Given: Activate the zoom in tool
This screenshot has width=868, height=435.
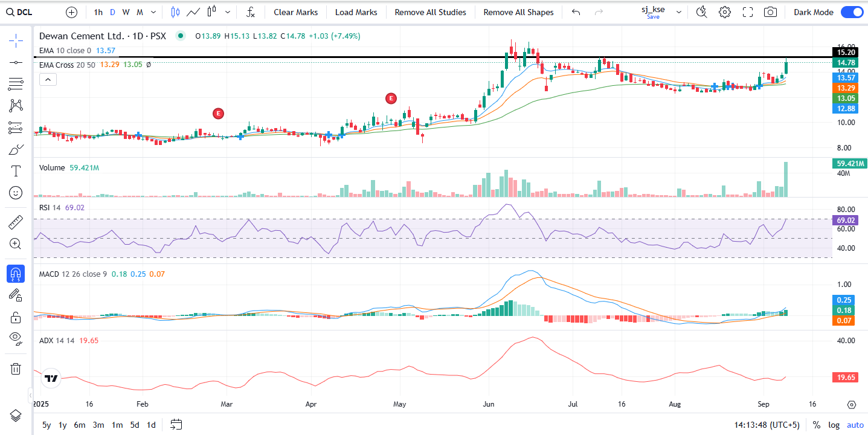Looking at the screenshot, I should pyautogui.click(x=16, y=244).
